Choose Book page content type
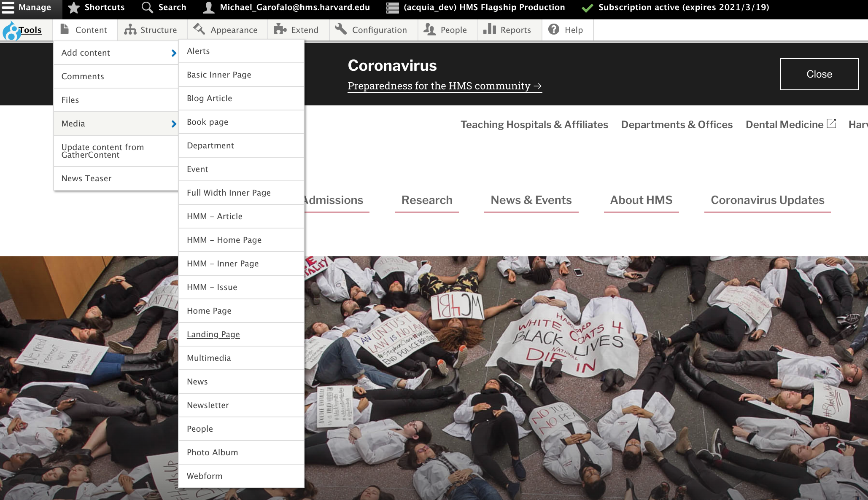868x500 pixels. click(241, 122)
